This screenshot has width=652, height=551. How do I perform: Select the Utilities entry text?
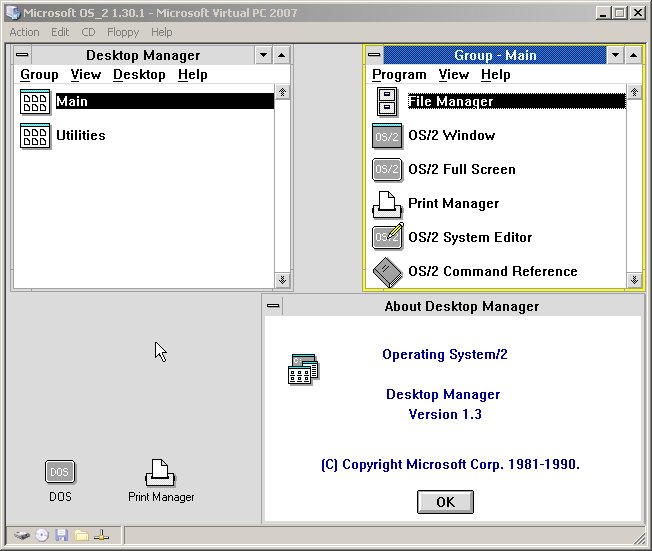[81, 136]
